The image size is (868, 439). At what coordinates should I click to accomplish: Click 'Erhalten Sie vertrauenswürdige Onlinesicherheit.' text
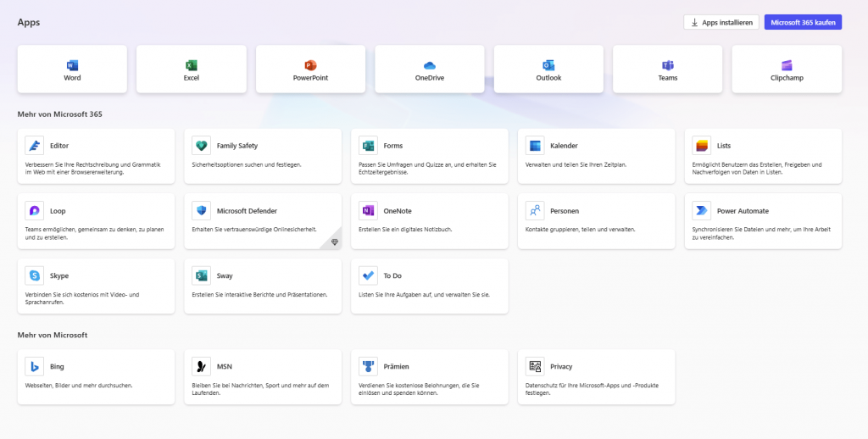tap(253, 229)
